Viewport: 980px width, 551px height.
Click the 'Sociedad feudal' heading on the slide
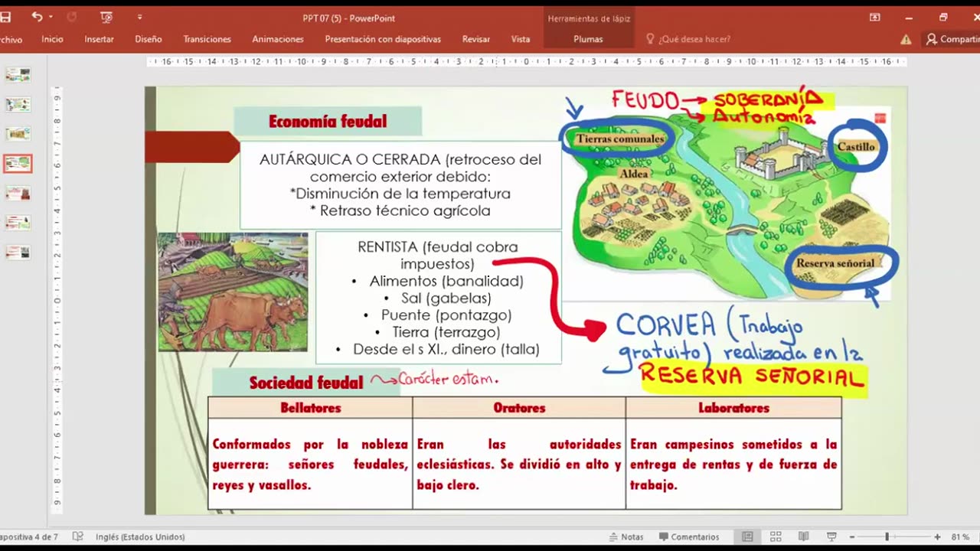306,383
